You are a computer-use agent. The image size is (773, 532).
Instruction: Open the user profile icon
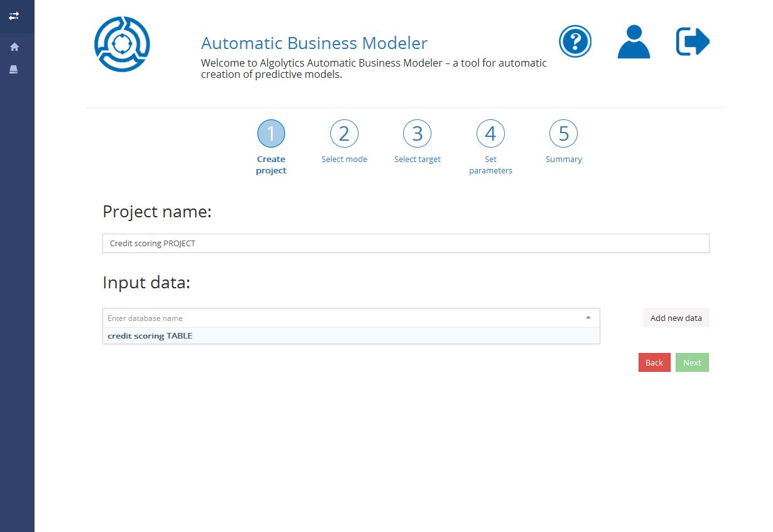(x=634, y=41)
